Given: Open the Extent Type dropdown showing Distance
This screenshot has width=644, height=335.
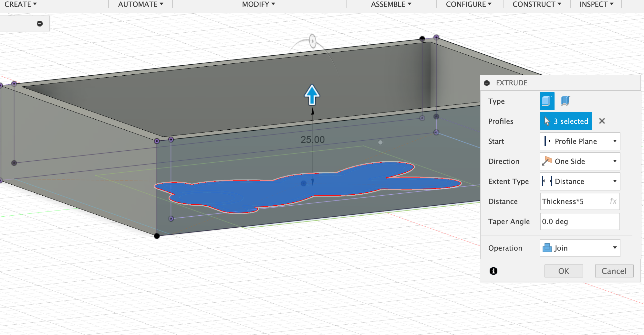Looking at the screenshot, I should (580, 181).
